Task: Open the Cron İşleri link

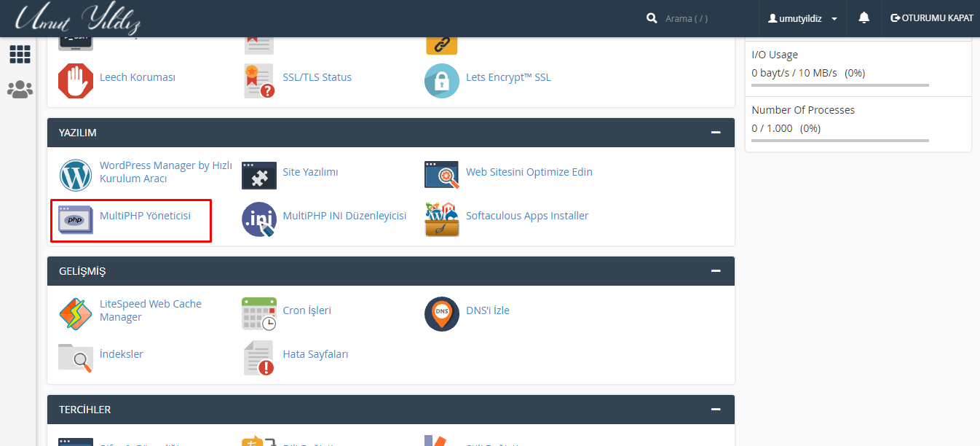Action: coord(307,310)
